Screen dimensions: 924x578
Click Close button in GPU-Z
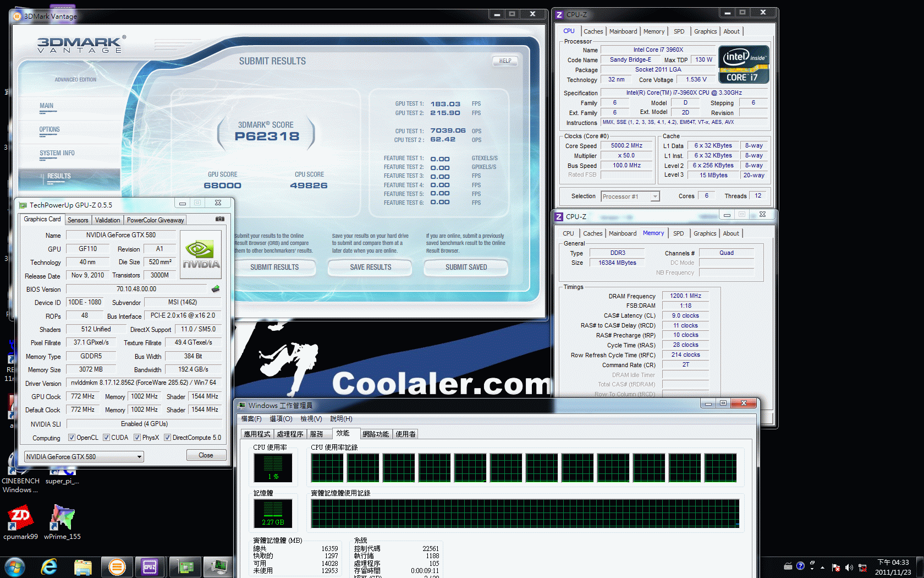206,455
